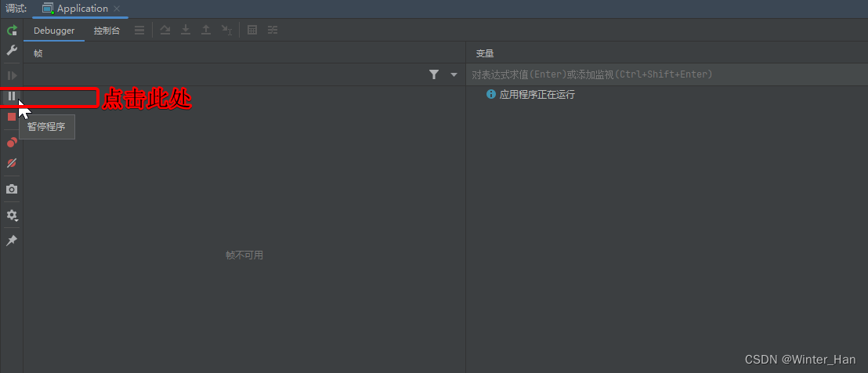Viewport: 868px width, 373px height.
Task: Toggle Mute Breakpoints icon
Action: click(x=12, y=163)
